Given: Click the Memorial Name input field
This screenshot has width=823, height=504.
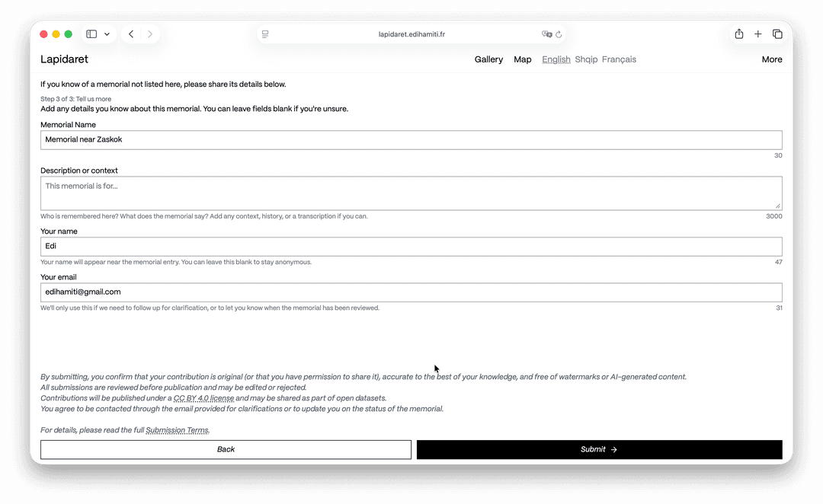Looking at the screenshot, I should [411, 139].
